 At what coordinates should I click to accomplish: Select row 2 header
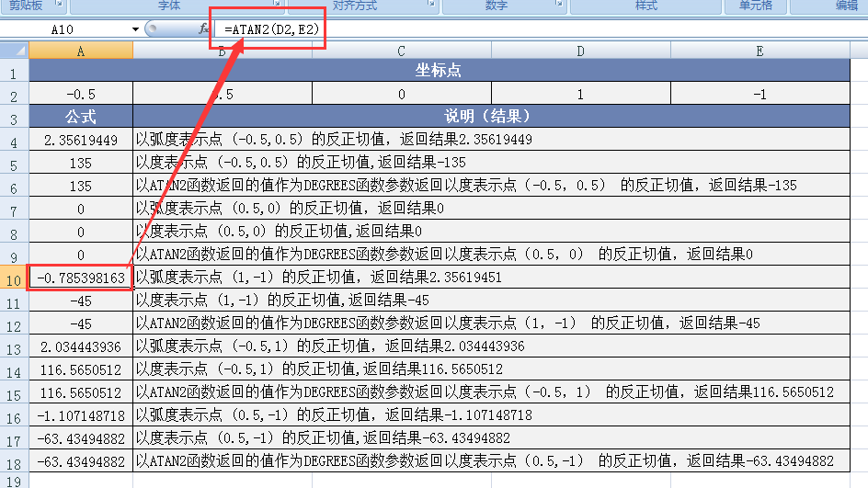[x=14, y=94]
